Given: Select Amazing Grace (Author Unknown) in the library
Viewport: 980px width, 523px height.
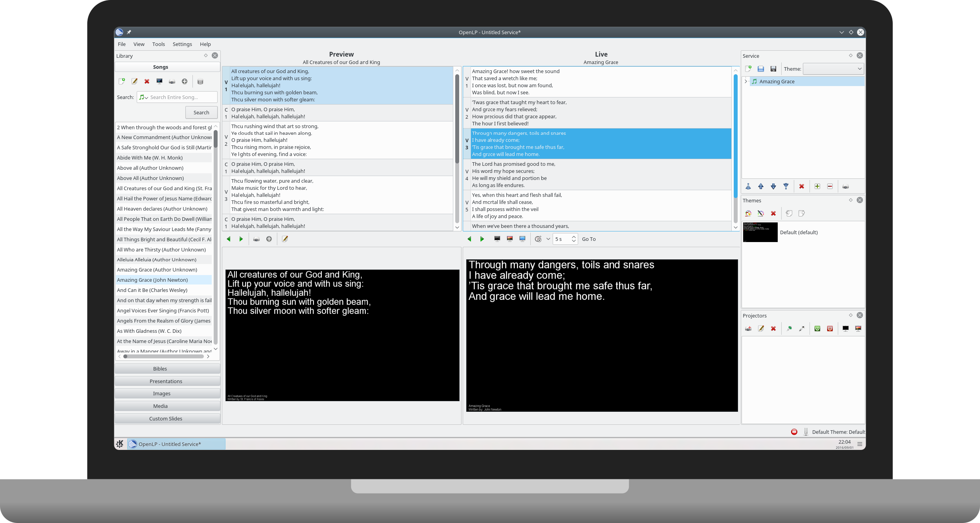Looking at the screenshot, I should click(157, 270).
